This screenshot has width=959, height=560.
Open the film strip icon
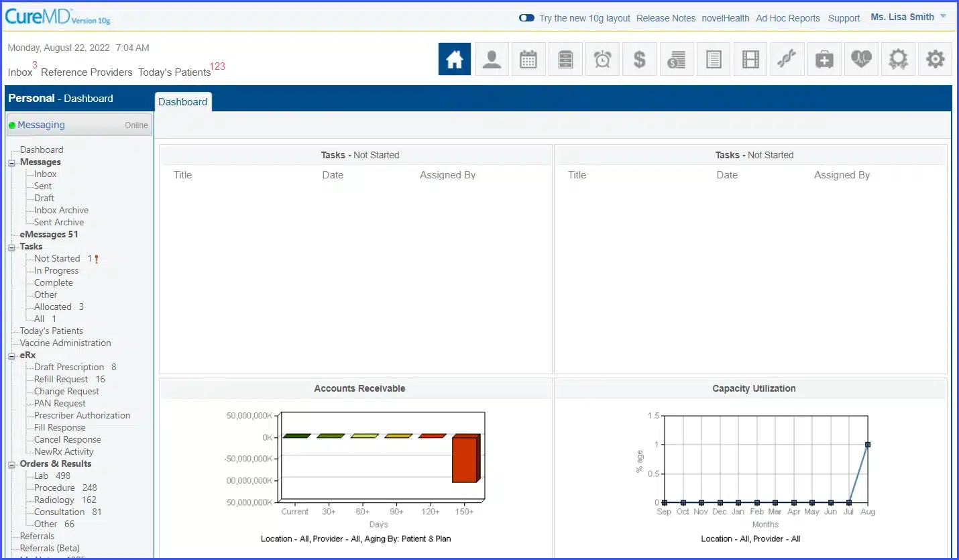(750, 59)
